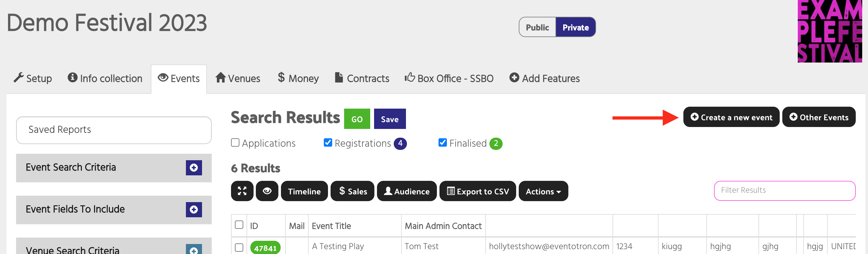
Task: Open the Add Features tab
Action: 545,79
